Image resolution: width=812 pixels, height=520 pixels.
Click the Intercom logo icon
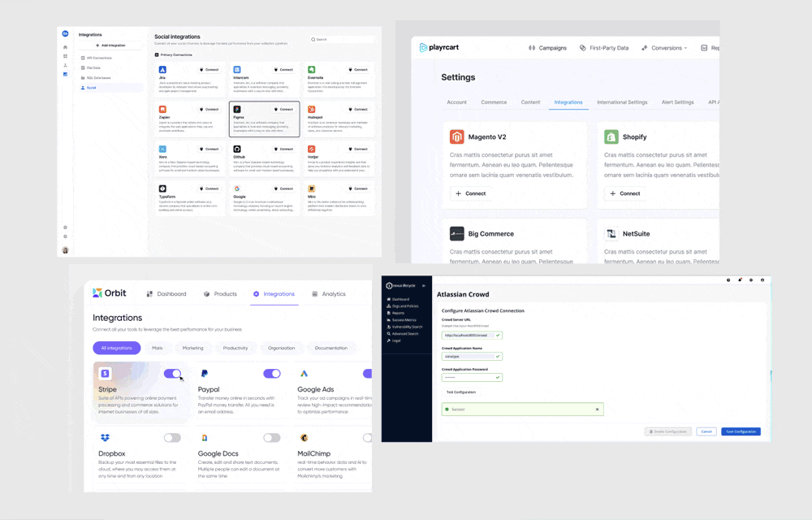click(236, 69)
